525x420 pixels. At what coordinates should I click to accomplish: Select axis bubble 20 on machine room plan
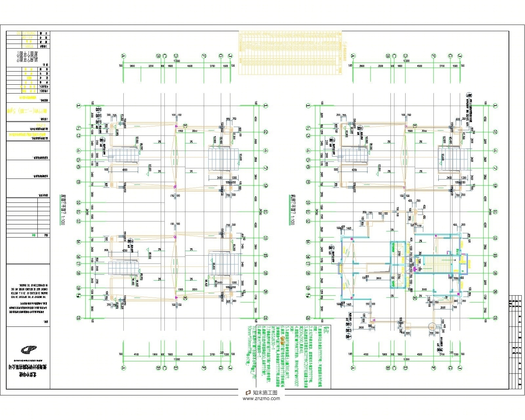(495, 292)
